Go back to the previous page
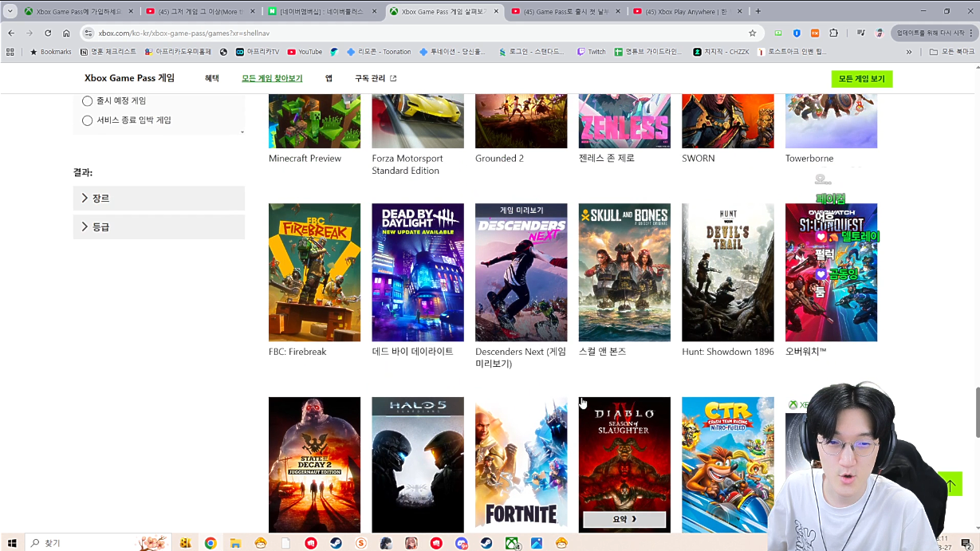Image resolution: width=980 pixels, height=551 pixels. (x=11, y=33)
